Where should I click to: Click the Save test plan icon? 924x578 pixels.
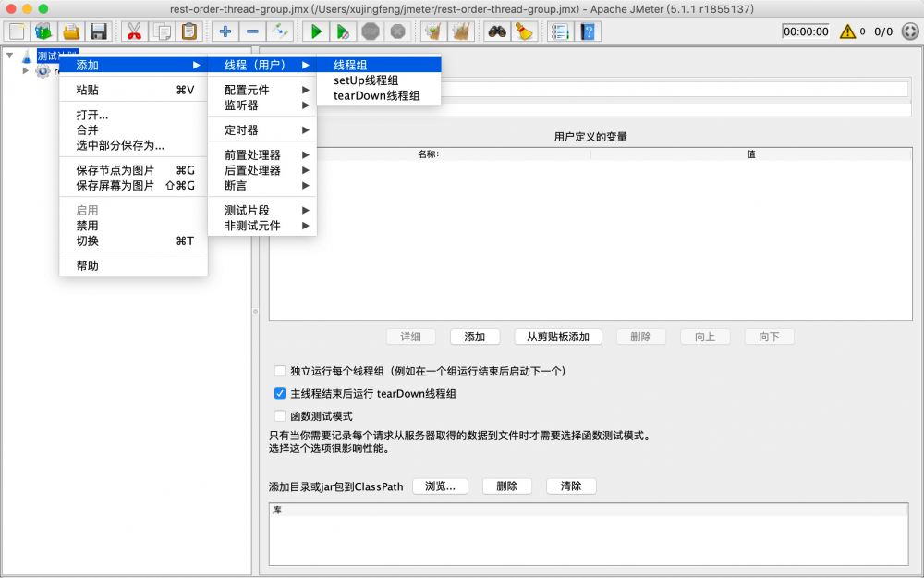click(98, 31)
